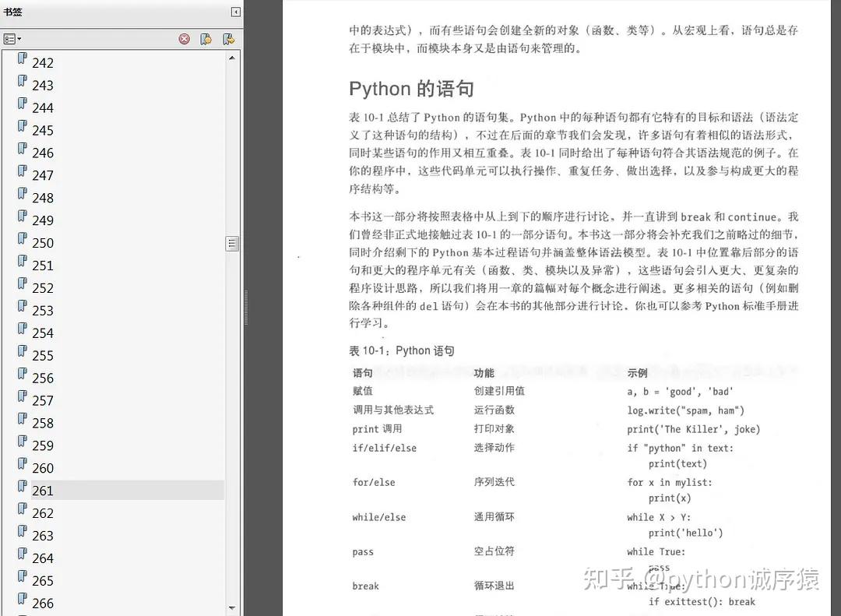Select the highlighted bookmark 261
This screenshot has height=616, width=841.
pyautogui.click(x=43, y=491)
